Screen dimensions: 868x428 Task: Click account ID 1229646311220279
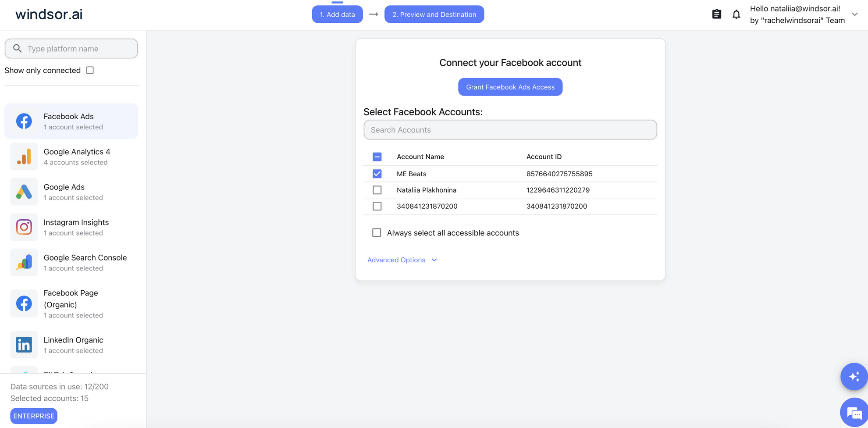pyautogui.click(x=558, y=190)
